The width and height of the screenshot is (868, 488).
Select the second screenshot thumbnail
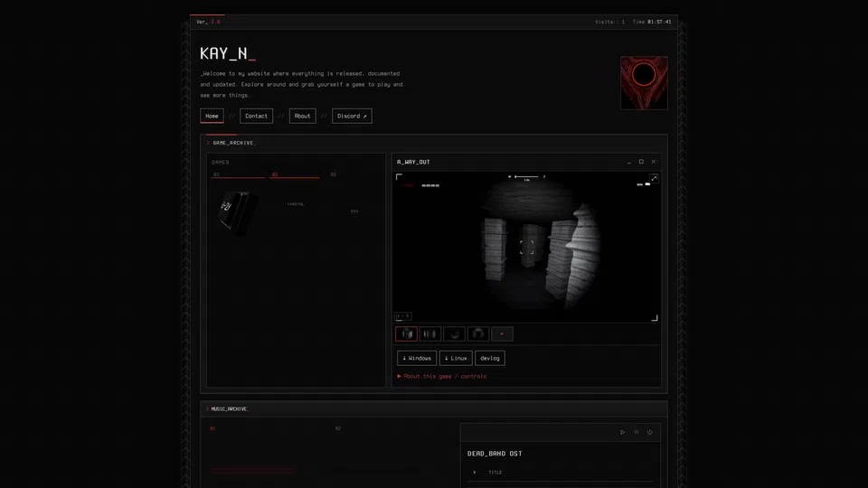[x=430, y=333]
